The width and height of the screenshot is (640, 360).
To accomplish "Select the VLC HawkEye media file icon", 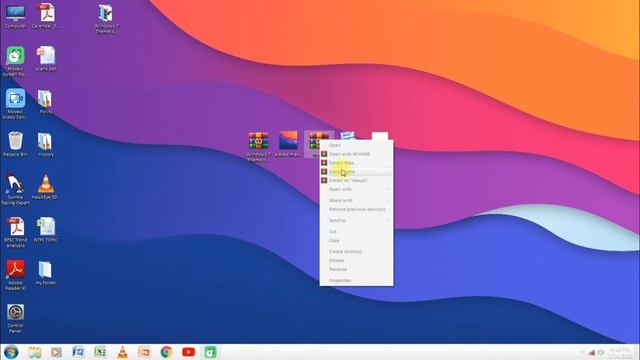I will 45,187.
